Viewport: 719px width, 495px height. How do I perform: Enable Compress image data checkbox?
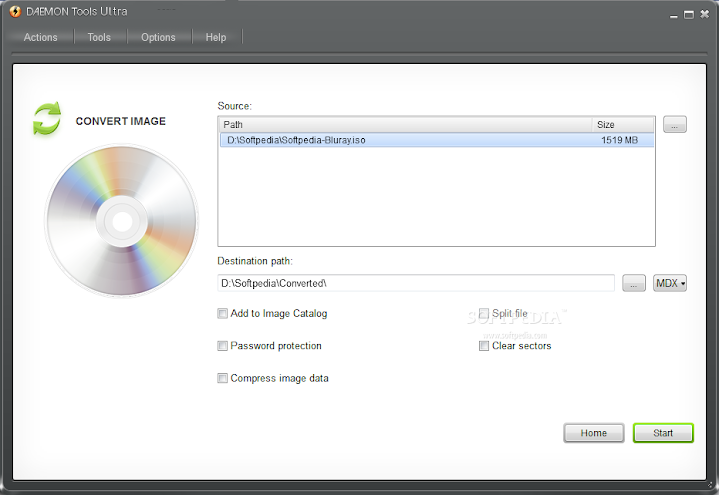pyautogui.click(x=222, y=378)
